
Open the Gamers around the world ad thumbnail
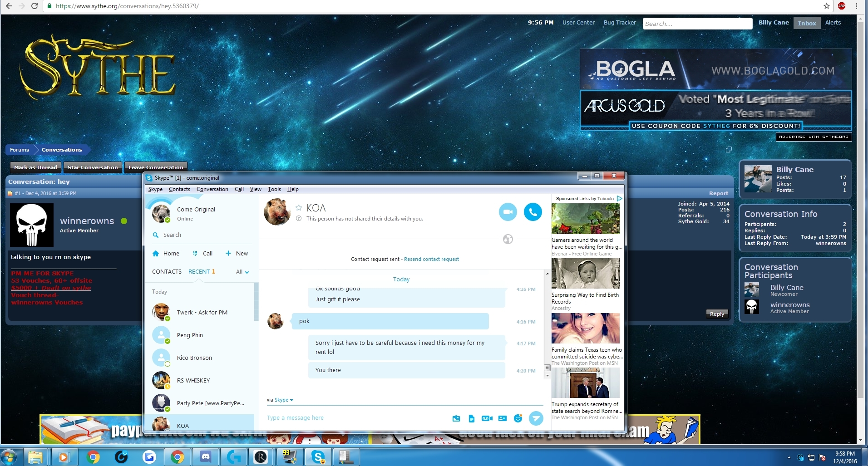(585, 219)
